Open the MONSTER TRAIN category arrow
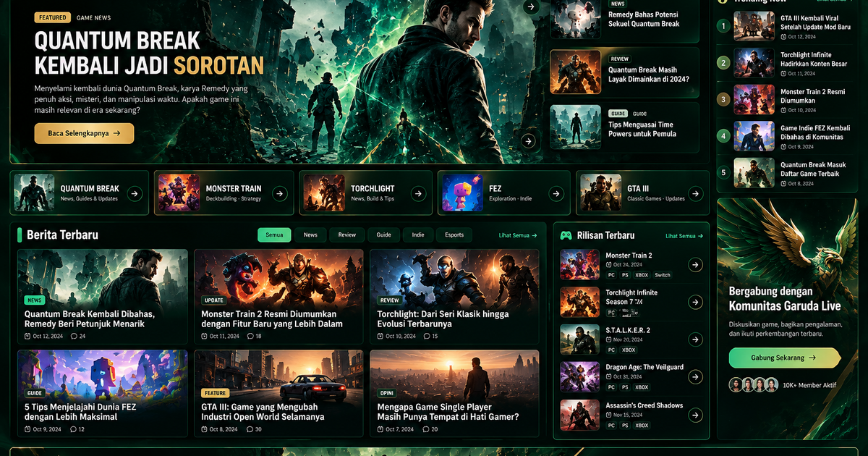Viewport: 868px width, 456px height. pyautogui.click(x=280, y=193)
